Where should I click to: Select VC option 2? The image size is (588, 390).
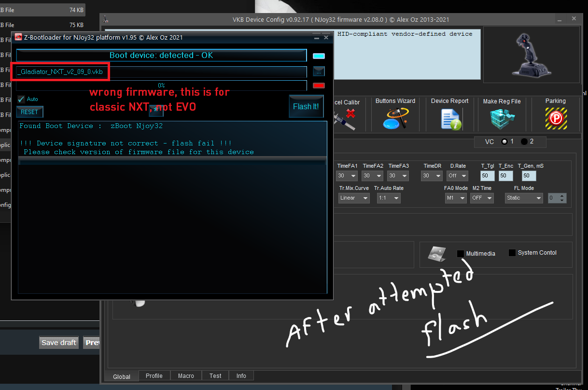[524, 142]
